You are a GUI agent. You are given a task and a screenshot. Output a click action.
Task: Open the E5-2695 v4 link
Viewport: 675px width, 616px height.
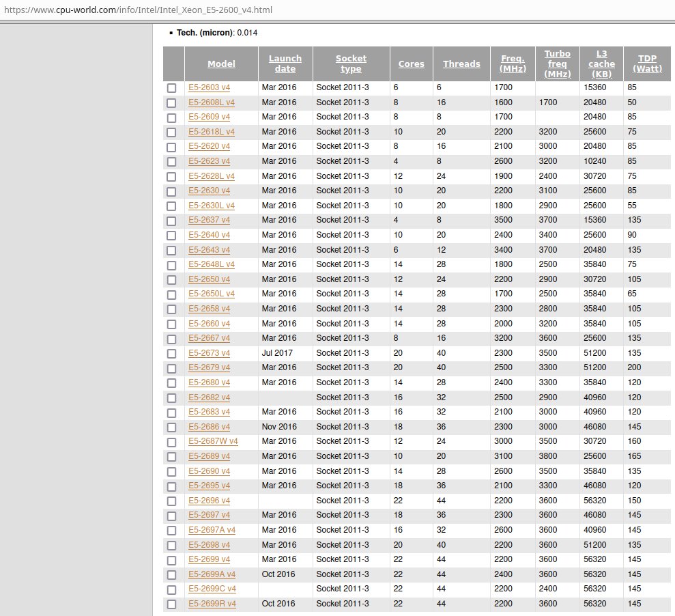[x=210, y=486]
